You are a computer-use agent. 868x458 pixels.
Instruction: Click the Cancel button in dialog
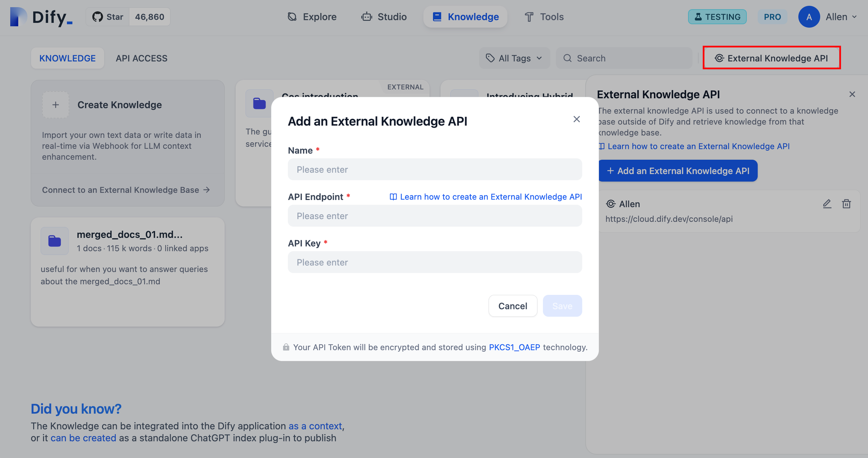[x=513, y=305]
